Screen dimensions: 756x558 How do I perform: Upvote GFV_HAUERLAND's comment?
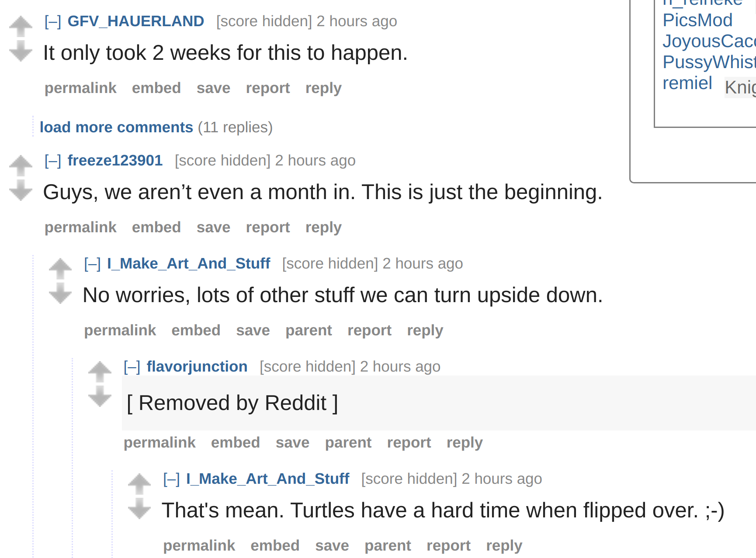[21, 27]
